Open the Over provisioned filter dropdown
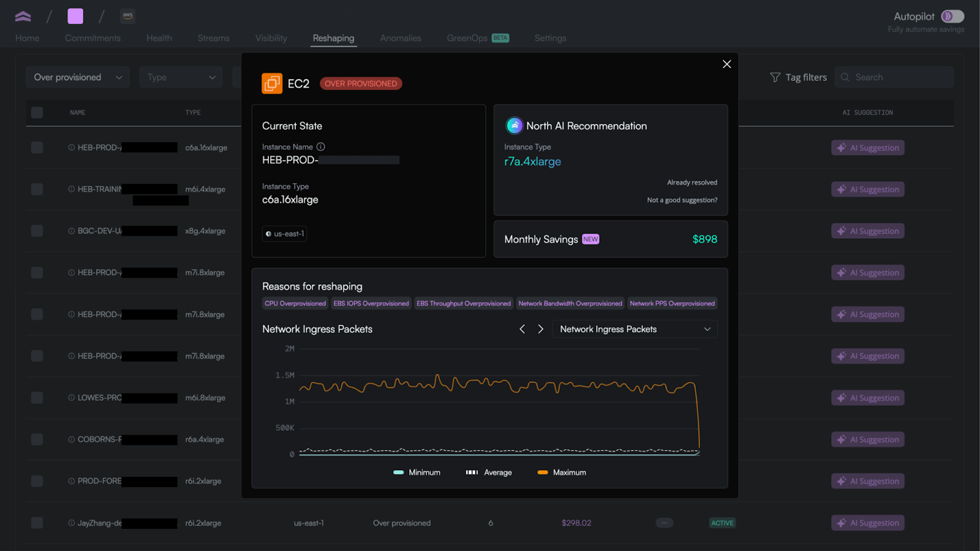Viewport: 980px width, 551px height. coord(78,77)
